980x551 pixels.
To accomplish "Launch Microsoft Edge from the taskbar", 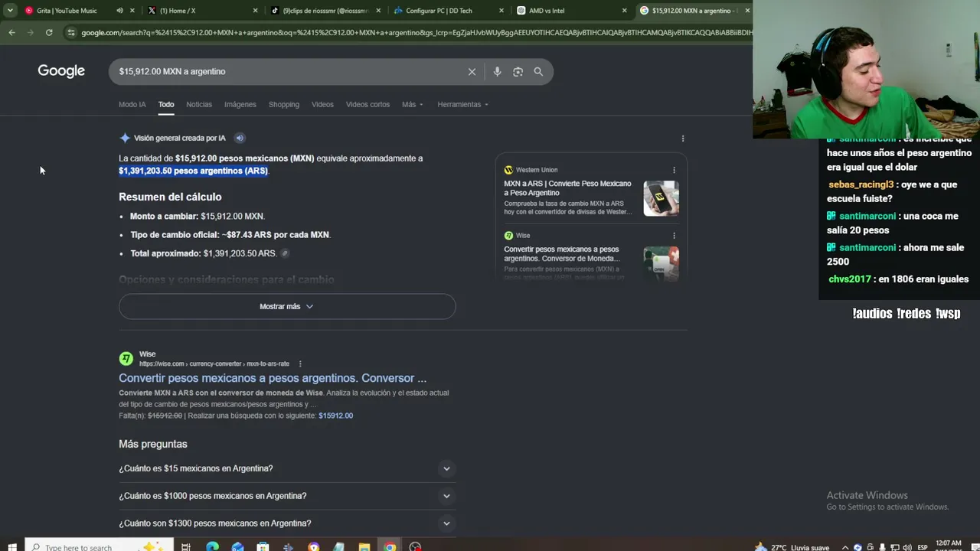I will click(212, 546).
